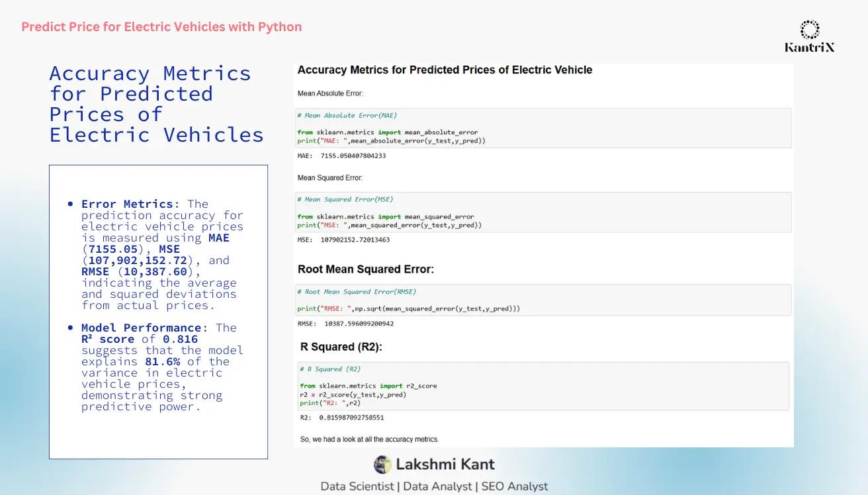Click the notebook heading 'Accuracy Metrics for Predicted Prices of Electric Vehicle'
The height and width of the screenshot is (495, 868).
pyautogui.click(x=445, y=69)
